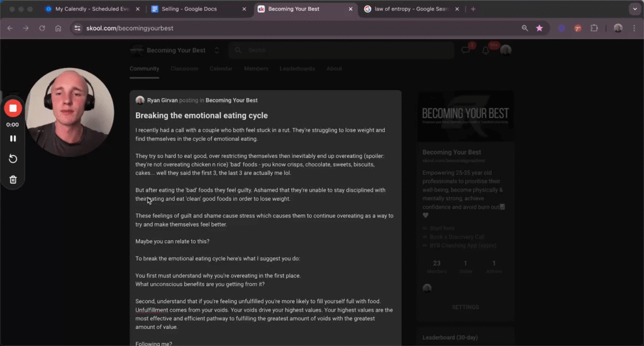Screen dimensions: 644x346
Task: Open the Book a Discovery Call link
Action: tap(457, 237)
